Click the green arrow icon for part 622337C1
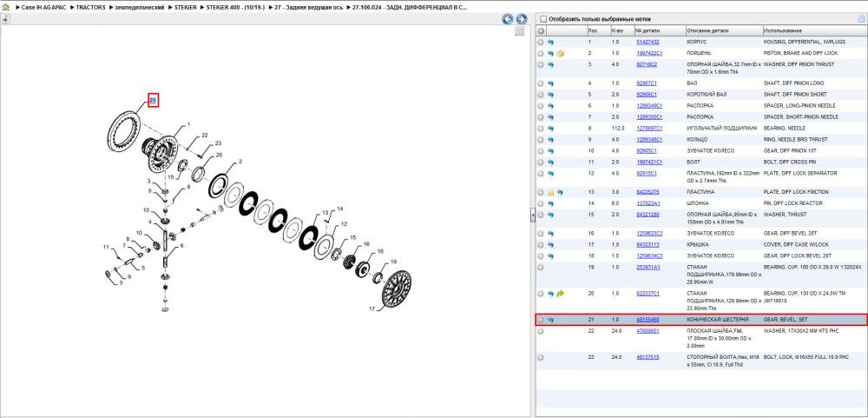Image resolution: width=868 pixels, height=418 pixels. [x=560, y=293]
